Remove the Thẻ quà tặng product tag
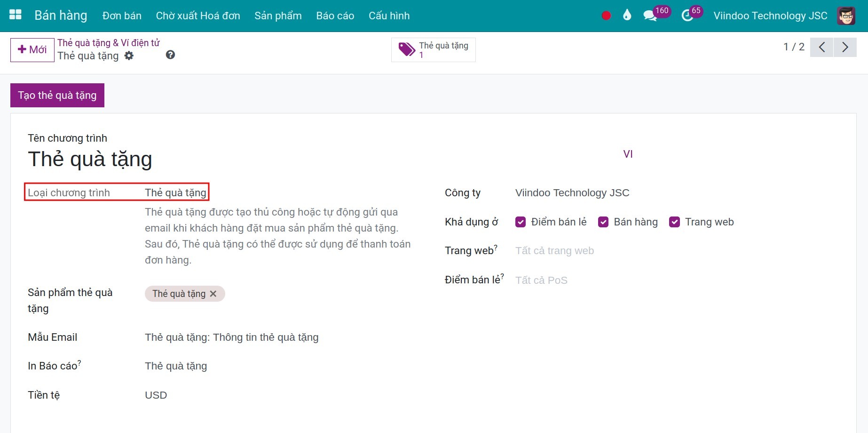This screenshot has height=433, width=868. click(x=213, y=294)
